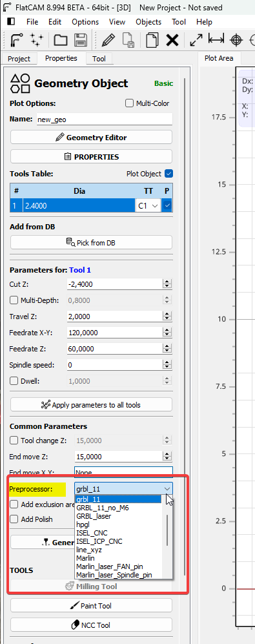The image size is (255, 644).
Task: Toggle the Plot Object checkbox
Action: [168, 173]
